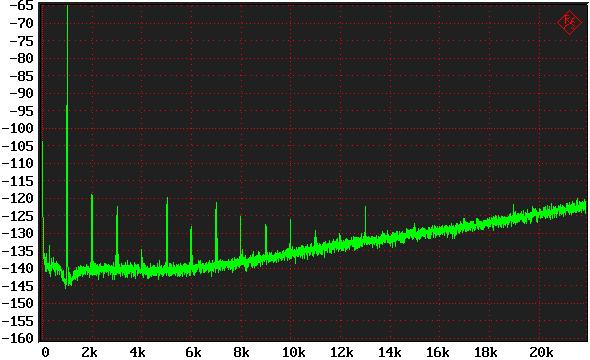The image size is (590, 360).
Task: Click the 14k label on the frequency axis
Action: (389, 352)
